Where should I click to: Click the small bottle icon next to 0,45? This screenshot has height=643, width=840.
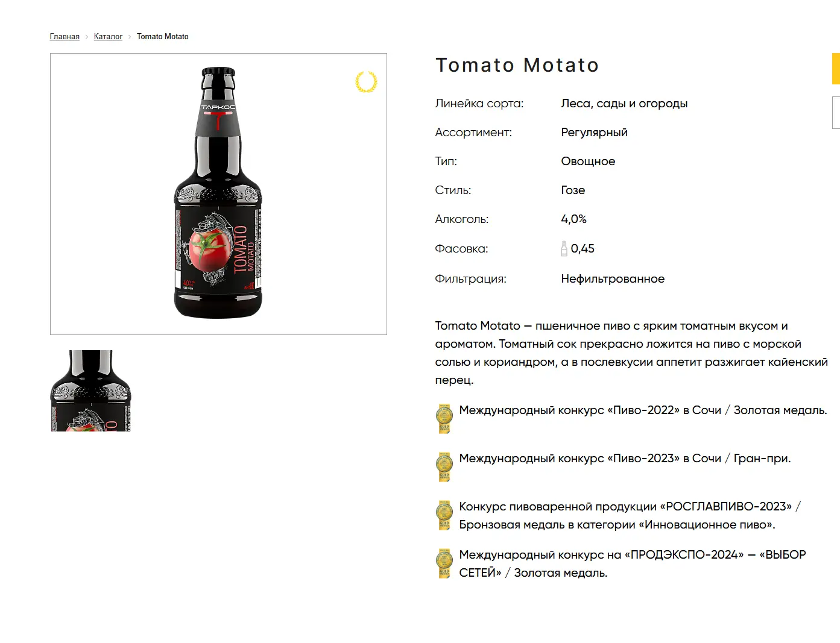coord(564,249)
